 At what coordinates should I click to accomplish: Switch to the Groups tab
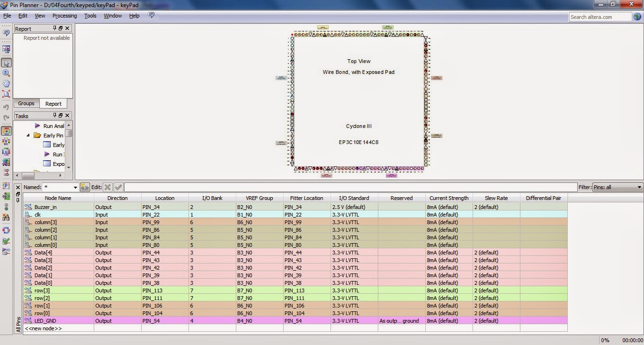point(26,103)
